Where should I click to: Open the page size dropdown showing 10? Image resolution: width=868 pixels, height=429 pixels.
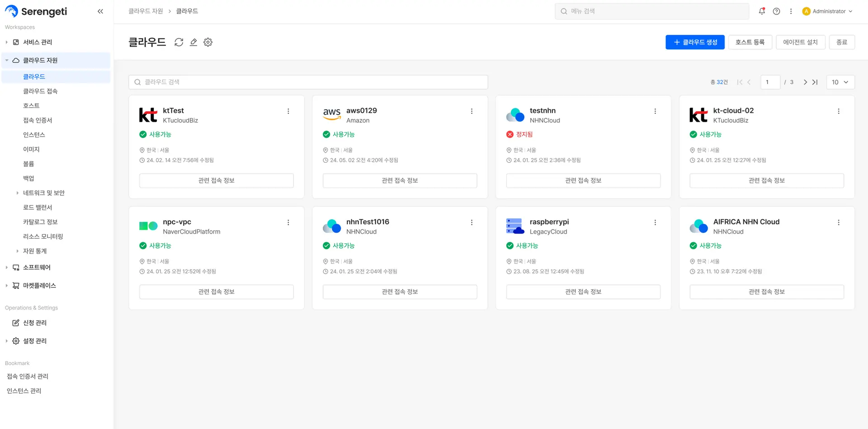840,82
